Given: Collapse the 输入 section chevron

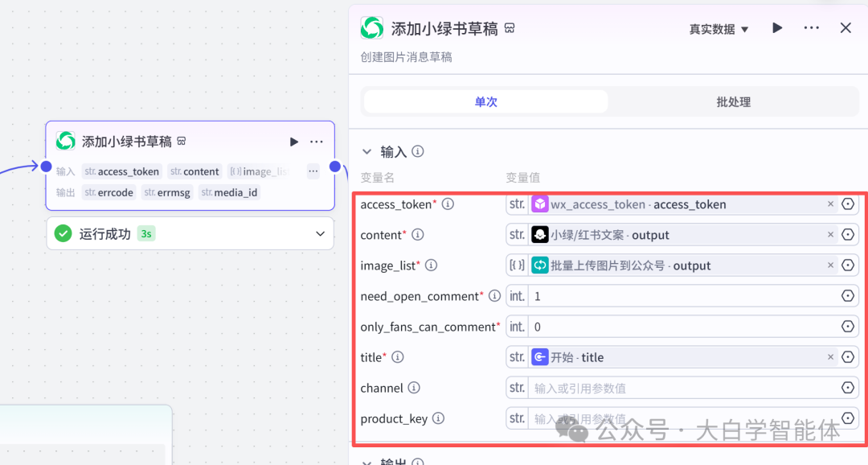Looking at the screenshot, I should [x=366, y=151].
